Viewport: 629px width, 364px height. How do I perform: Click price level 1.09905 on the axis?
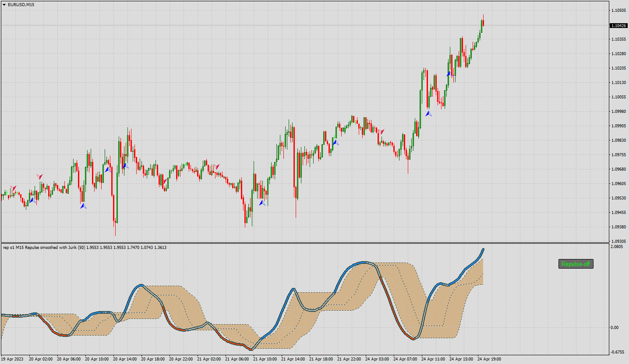click(618, 126)
